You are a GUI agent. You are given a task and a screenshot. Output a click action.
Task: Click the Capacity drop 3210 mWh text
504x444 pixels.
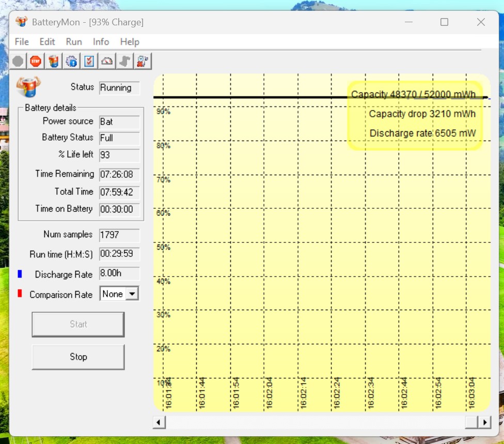click(x=422, y=114)
